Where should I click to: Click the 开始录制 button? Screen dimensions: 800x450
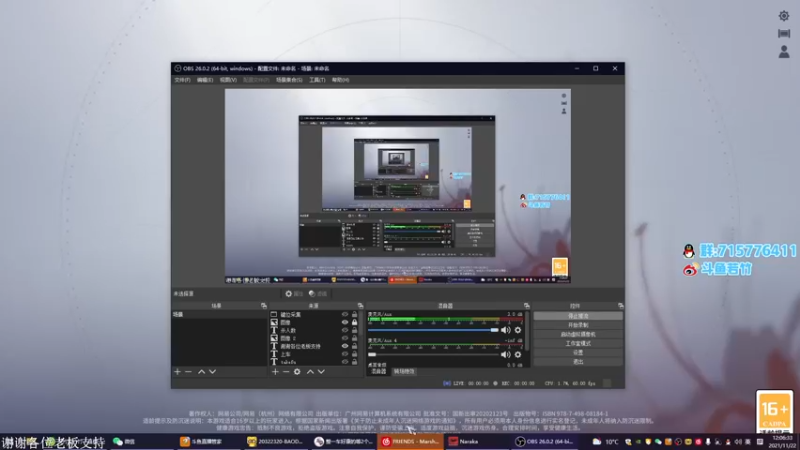pos(578,325)
